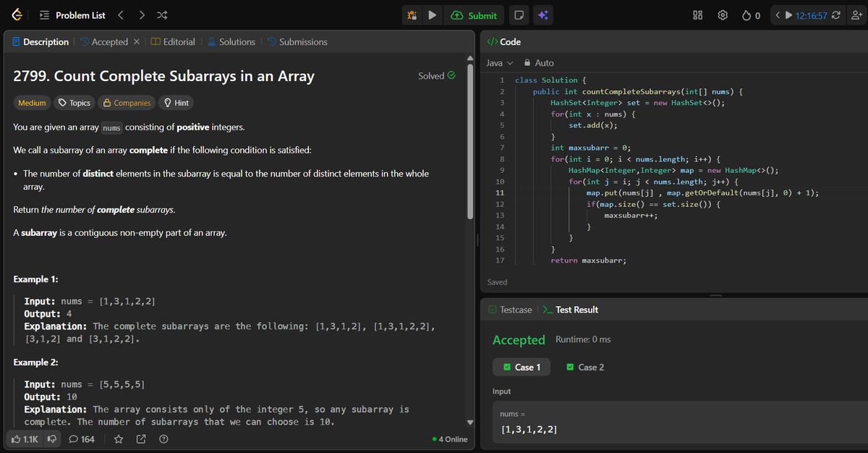
Task: Resume the timer play control
Action: [788, 15]
